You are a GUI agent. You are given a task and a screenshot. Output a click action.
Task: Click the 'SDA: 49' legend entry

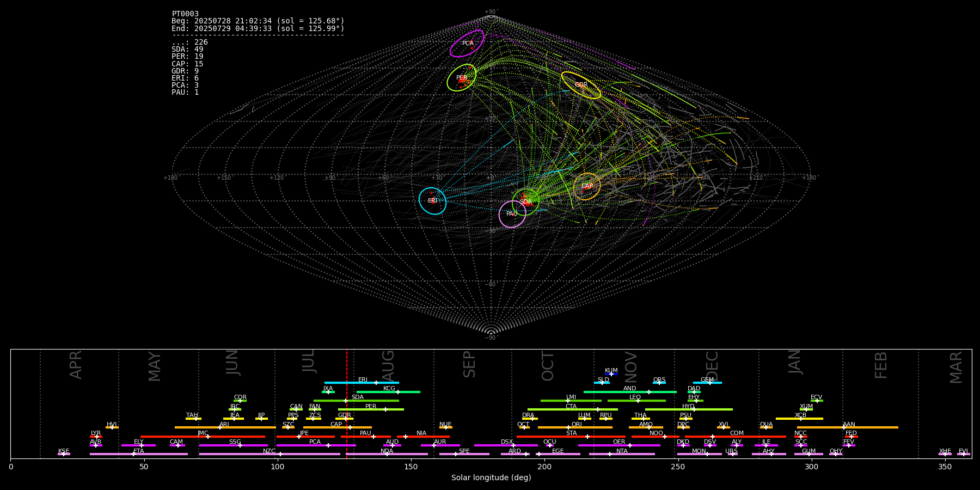[187, 50]
